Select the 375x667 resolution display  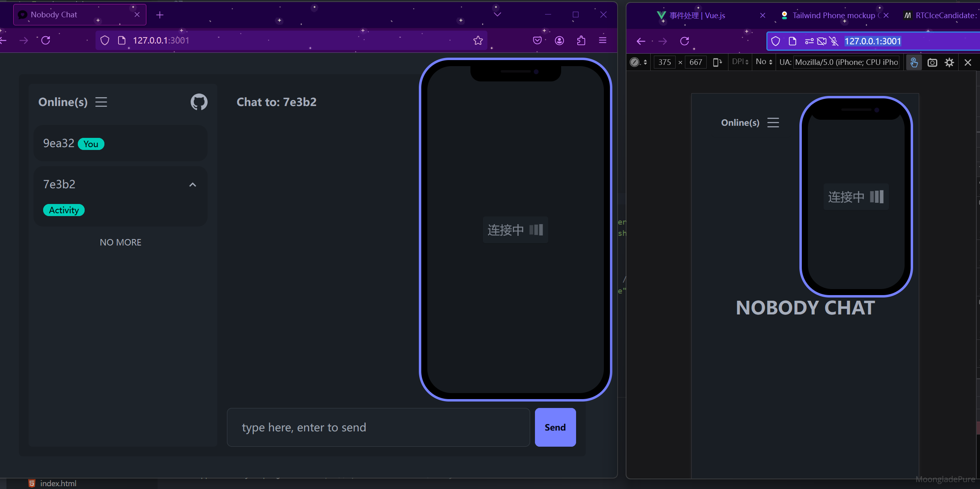679,62
